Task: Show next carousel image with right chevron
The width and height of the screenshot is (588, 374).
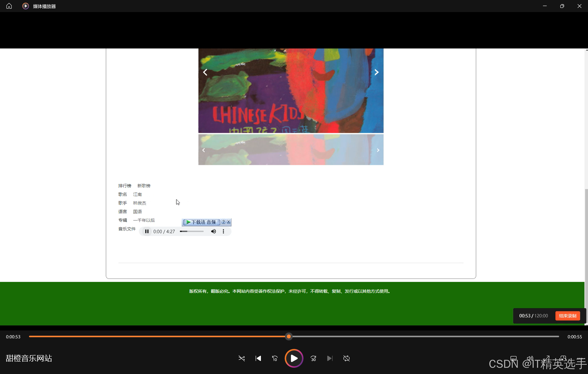Action: click(x=376, y=72)
